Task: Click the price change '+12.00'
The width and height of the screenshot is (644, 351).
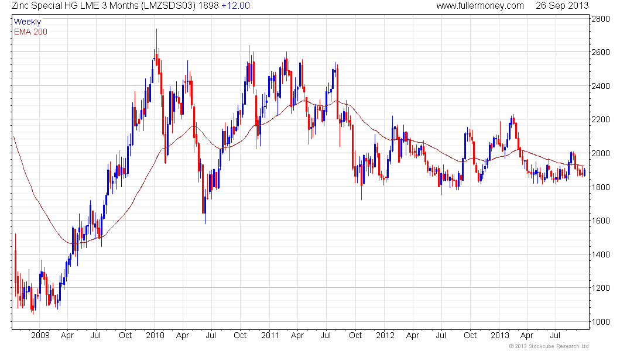Action: [236, 6]
